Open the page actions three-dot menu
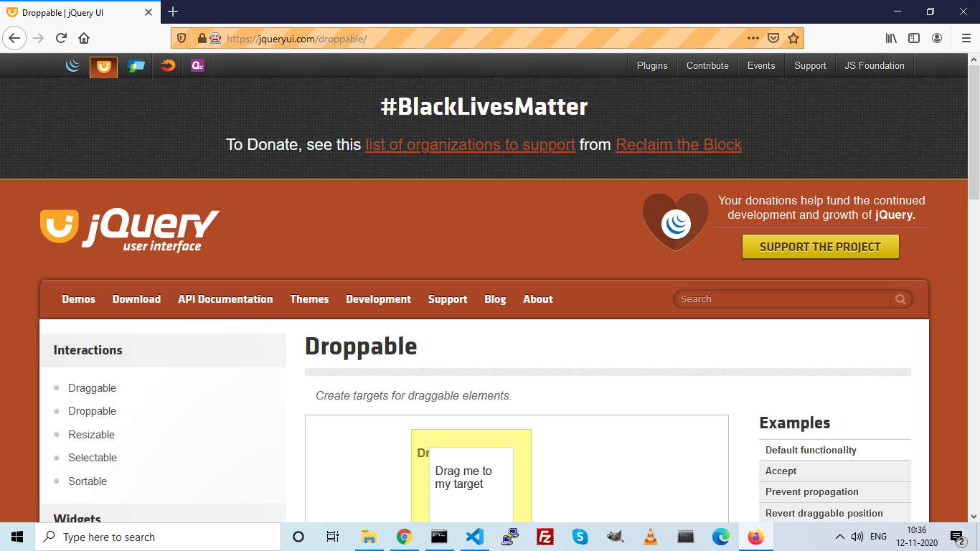980x551 pixels. pos(753,38)
